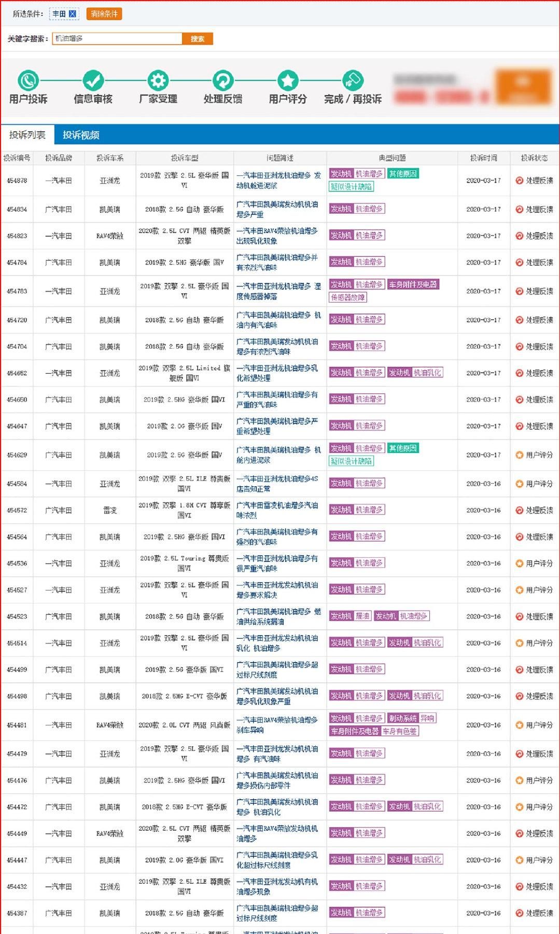Click status icon for complaint 454523
Image resolution: width=560 pixels, height=934 pixels.
tap(519, 616)
